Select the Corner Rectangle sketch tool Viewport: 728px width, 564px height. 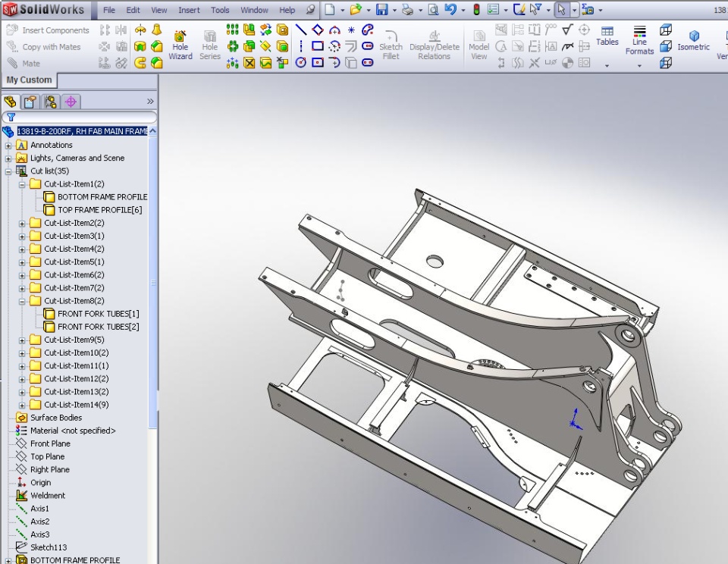[x=318, y=46]
